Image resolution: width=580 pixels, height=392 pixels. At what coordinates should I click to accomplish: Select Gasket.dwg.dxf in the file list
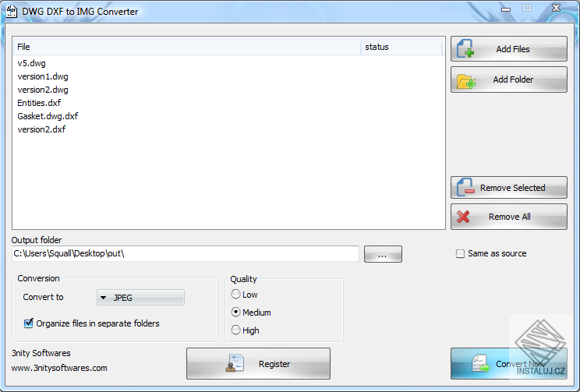(48, 116)
